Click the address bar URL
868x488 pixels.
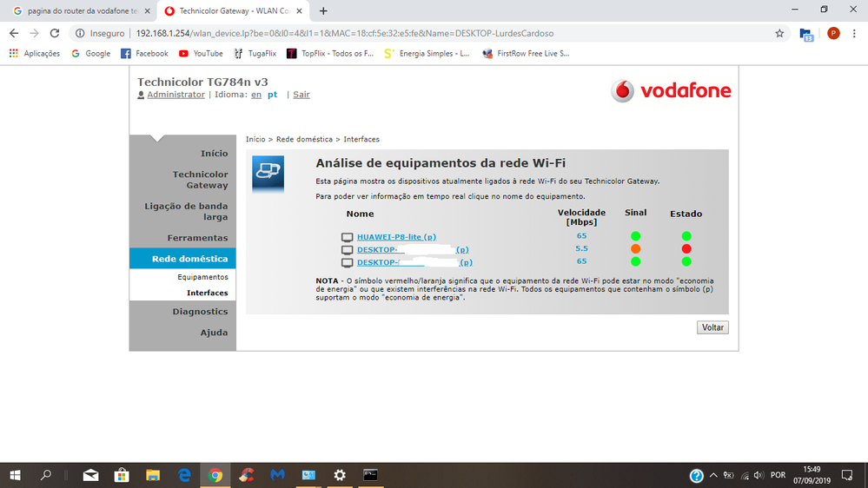coord(344,33)
